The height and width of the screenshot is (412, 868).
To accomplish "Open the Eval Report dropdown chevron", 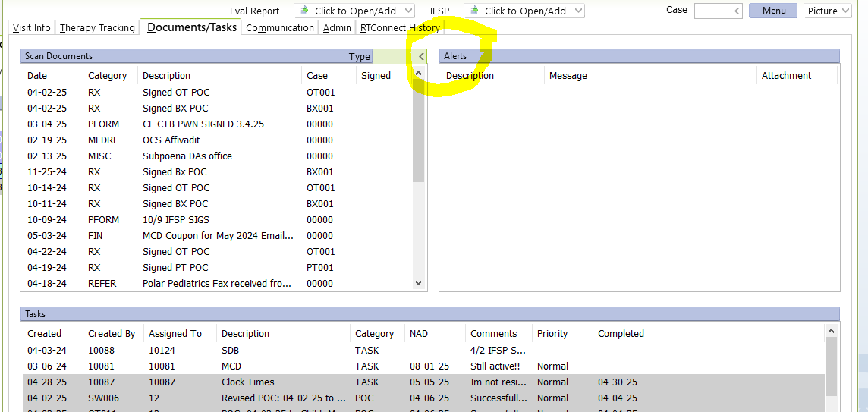I will (x=409, y=11).
